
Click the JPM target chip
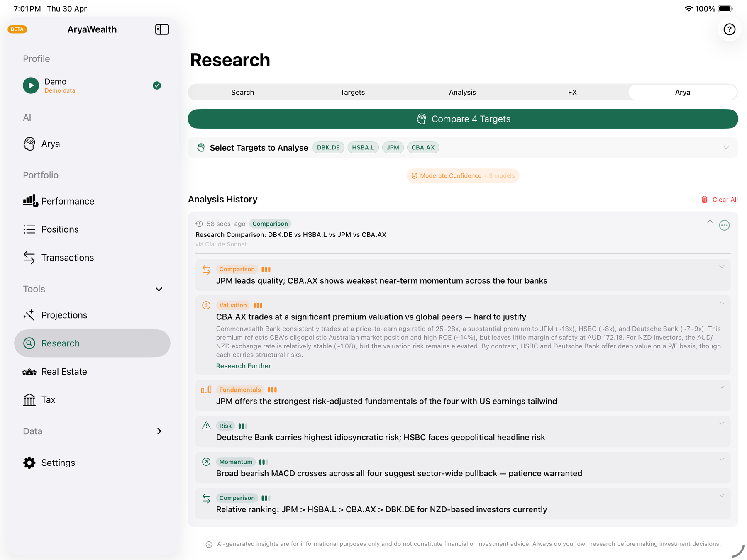pos(393,148)
